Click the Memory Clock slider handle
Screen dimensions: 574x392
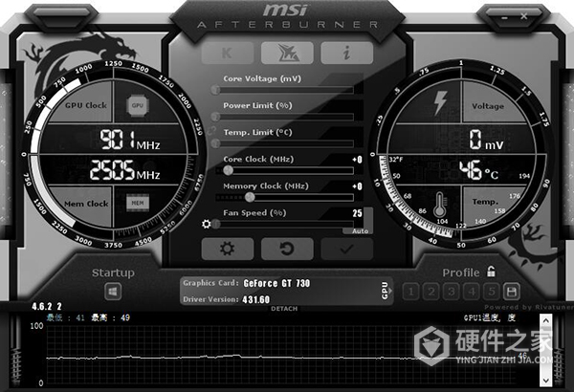(250, 197)
